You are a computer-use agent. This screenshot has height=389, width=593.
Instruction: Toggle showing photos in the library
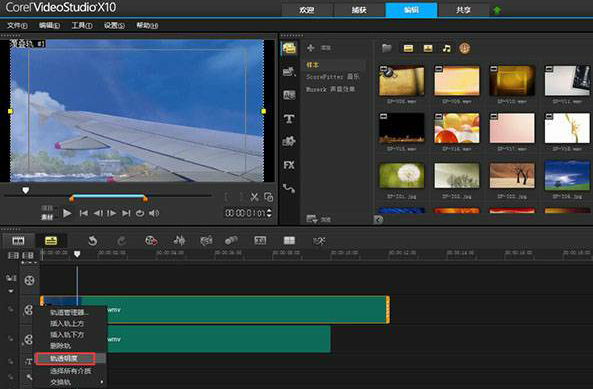(428, 48)
